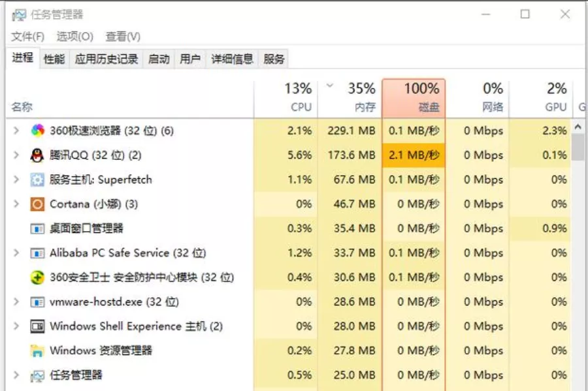Click the 任务管理器 title bar icon
The image size is (588, 391).
pyautogui.click(x=21, y=13)
